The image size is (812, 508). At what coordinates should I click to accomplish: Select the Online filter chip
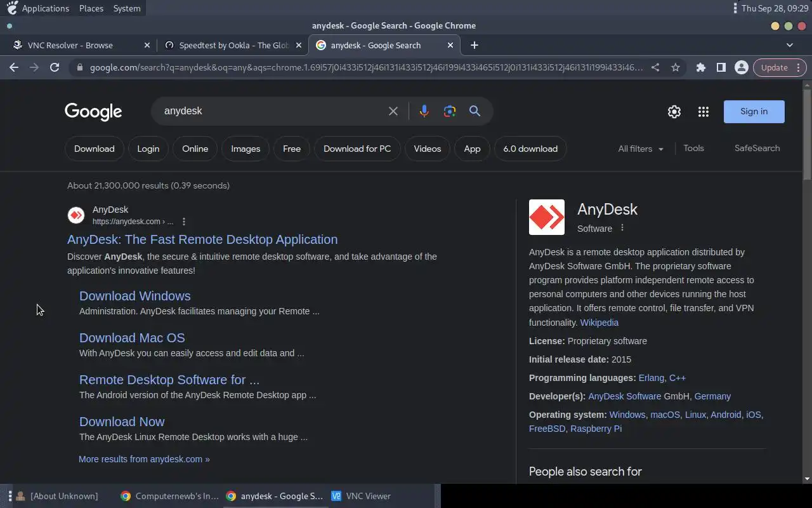195,149
